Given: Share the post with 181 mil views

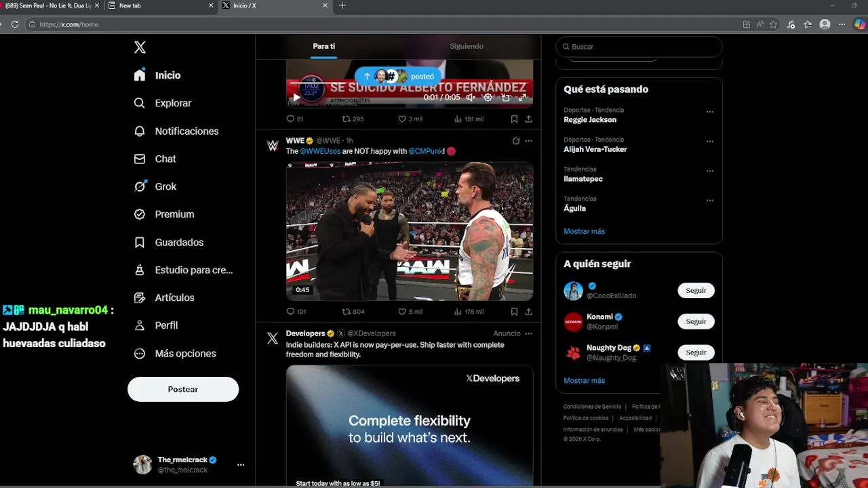Looking at the screenshot, I should click(528, 119).
